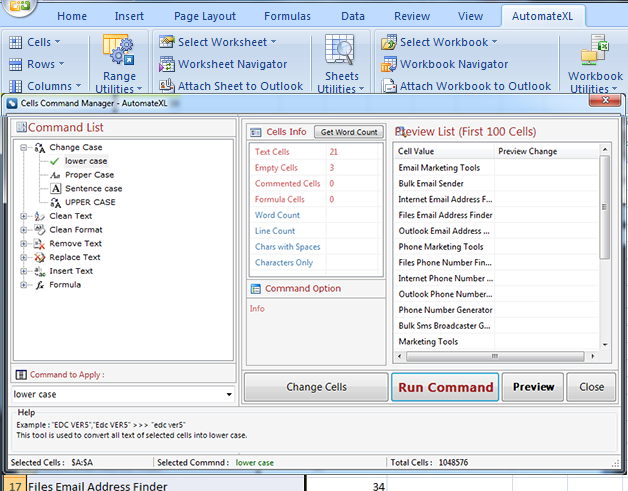Expand the Clean Text node
628x491 pixels.
[24, 216]
